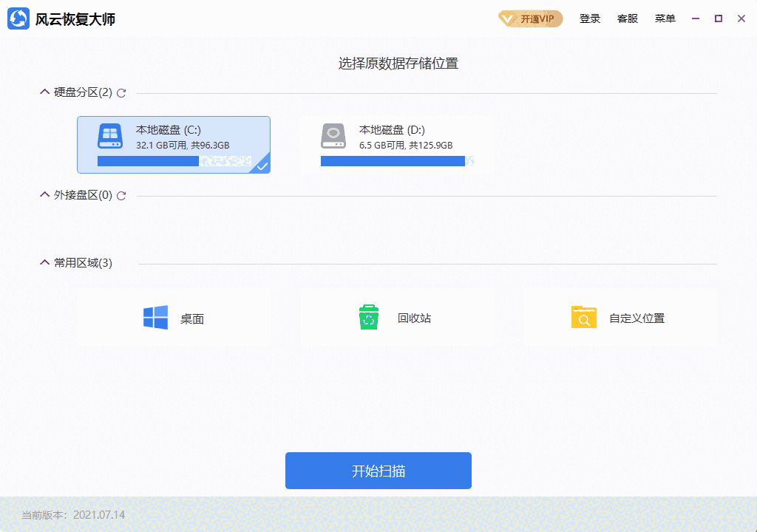The image size is (757, 532).
Task: Click 登录 to sign in
Action: (x=590, y=18)
